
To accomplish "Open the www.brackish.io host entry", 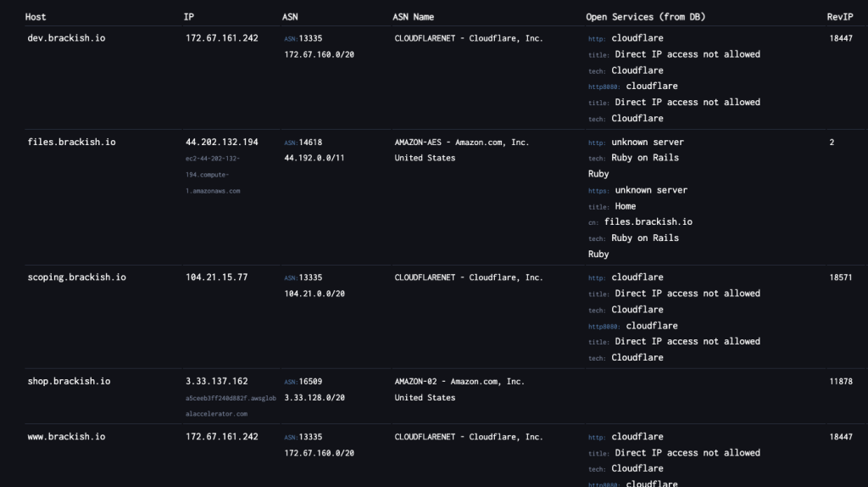I will pyautogui.click(x=66, y=437).
